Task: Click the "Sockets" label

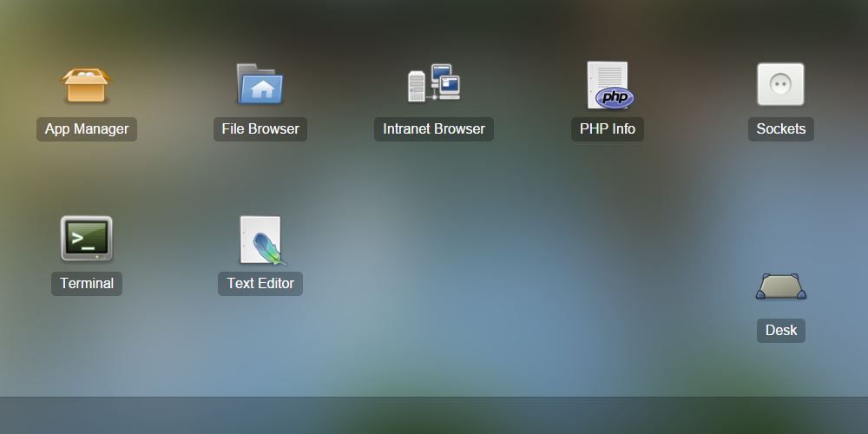Action: pyautogui.click(x=781, y=129)
